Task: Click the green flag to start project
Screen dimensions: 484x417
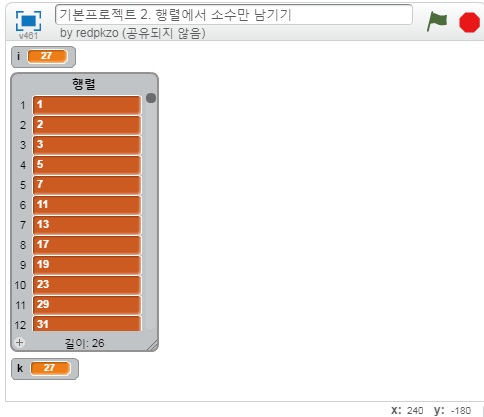Action: [x=437, y=21]
